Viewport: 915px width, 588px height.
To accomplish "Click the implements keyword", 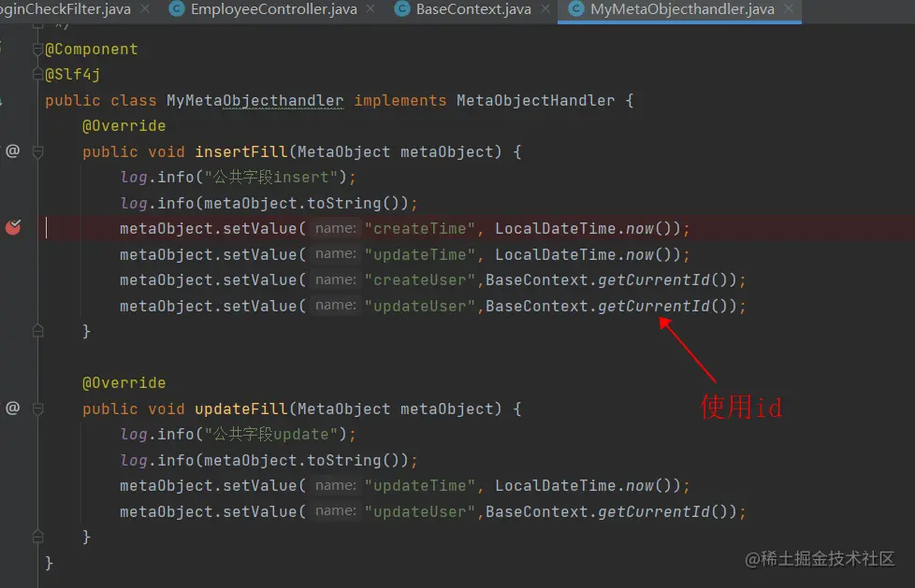I will [400, 100].
